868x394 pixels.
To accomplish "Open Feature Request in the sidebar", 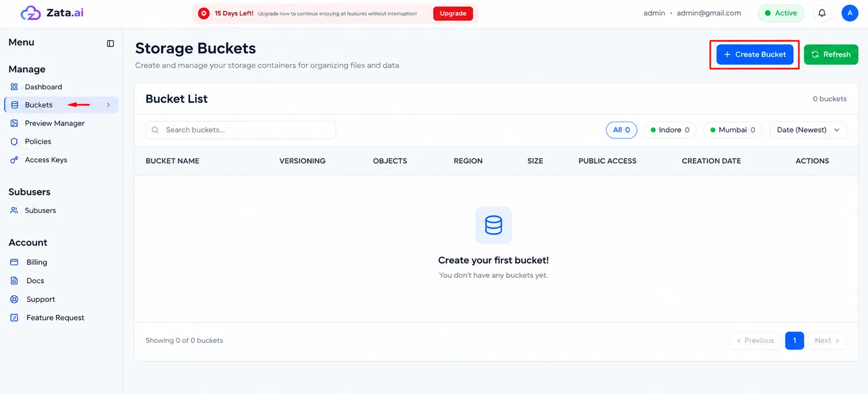I will pos(55,317).
